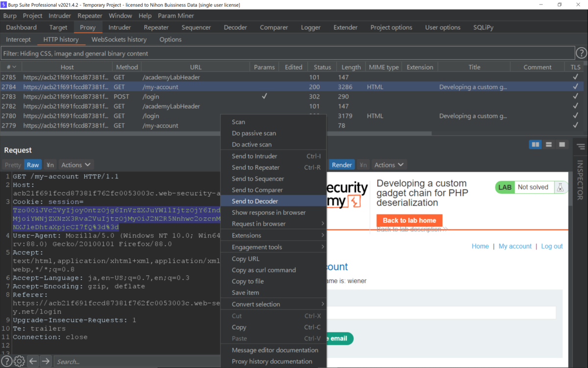Open the filter help question mark icon

pyautogui.click(x=581, y=53)
